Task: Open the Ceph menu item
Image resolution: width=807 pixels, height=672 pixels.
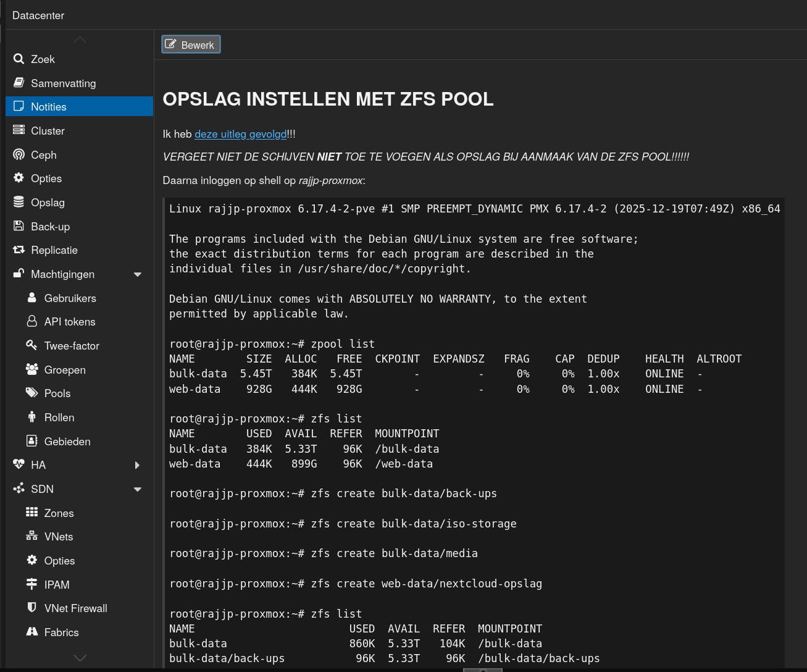Action: [79, 154]
